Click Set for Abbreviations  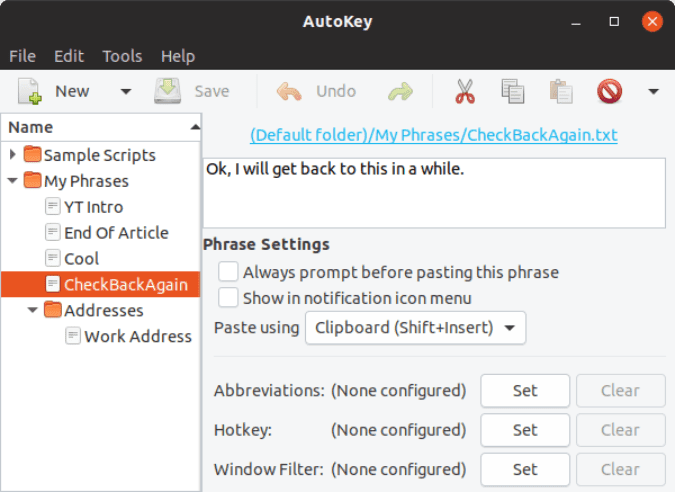pyautogui.click(x=525, y=390)
